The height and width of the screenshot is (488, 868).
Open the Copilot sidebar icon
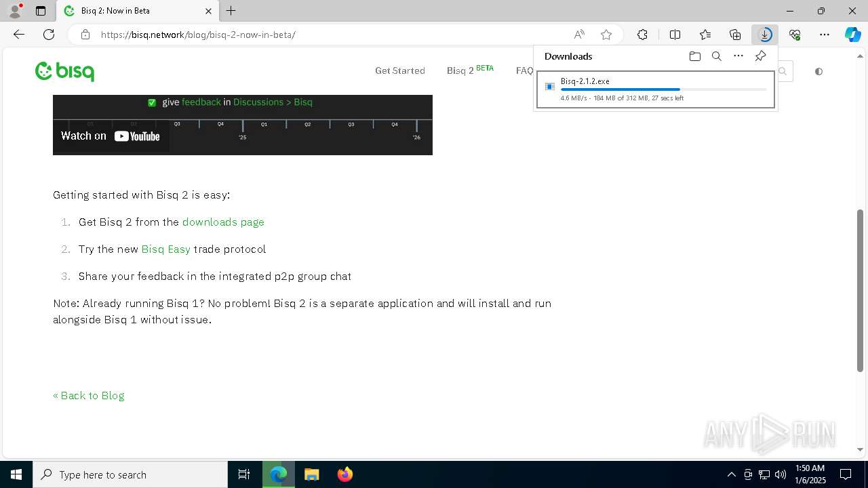pyautogui.click(x=853, y=35)
